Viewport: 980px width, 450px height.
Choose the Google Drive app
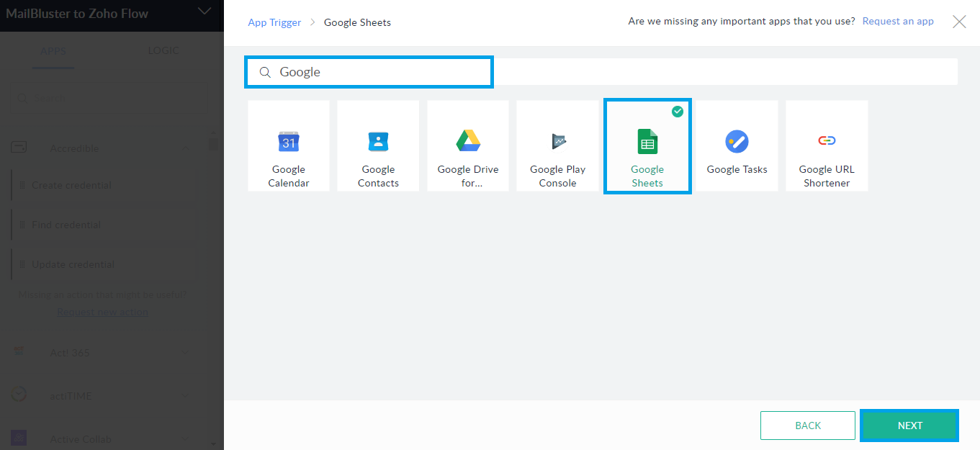click(x=467, y=145)
